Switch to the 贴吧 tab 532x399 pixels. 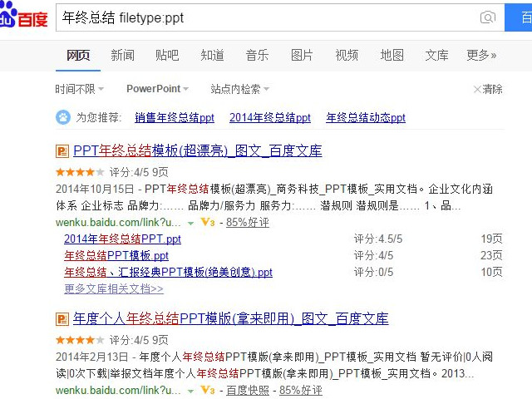(167, 55)
